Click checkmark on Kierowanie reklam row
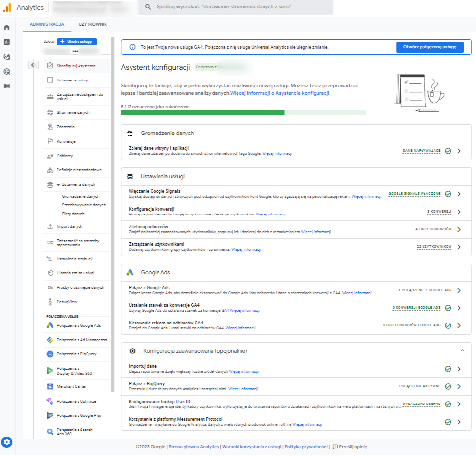The height and width of the screenshot is (457, 476). pos(448,325)
